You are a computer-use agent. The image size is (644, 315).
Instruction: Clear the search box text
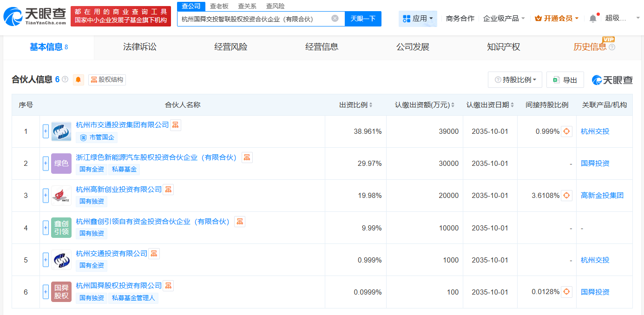pyautogui.click(x=335, y=19)
